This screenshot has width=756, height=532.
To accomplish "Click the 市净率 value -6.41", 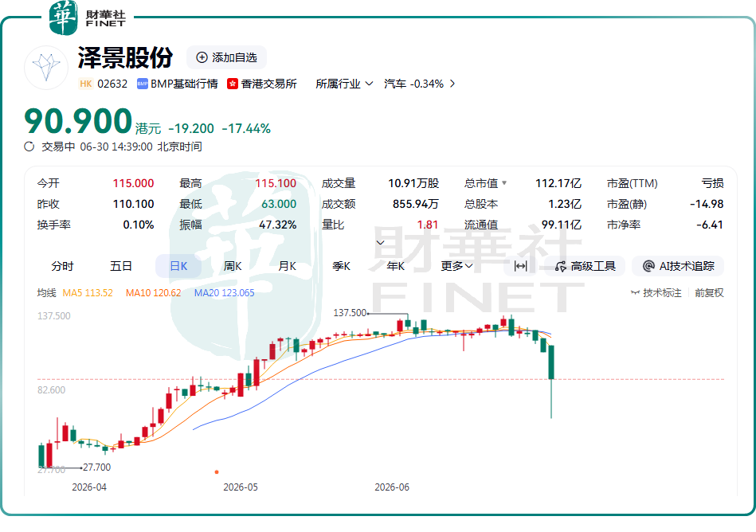I will (710, 225).
